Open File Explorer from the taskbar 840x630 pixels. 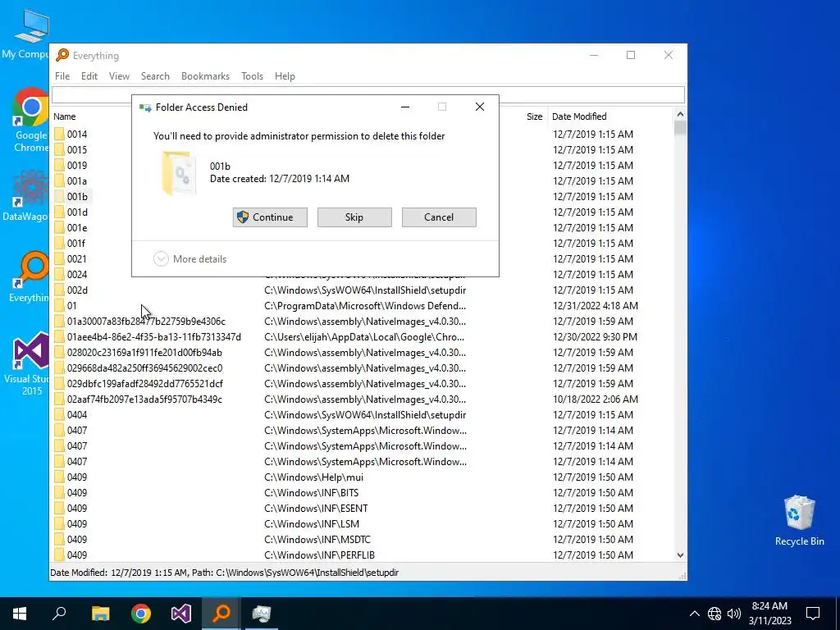[101, 613]
